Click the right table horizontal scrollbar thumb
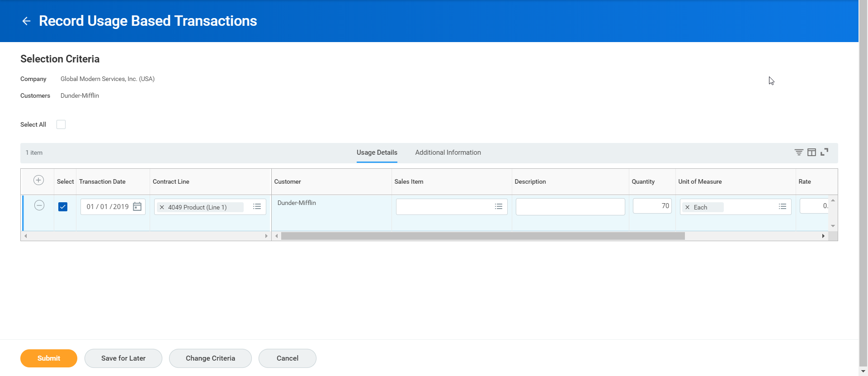 483,236
